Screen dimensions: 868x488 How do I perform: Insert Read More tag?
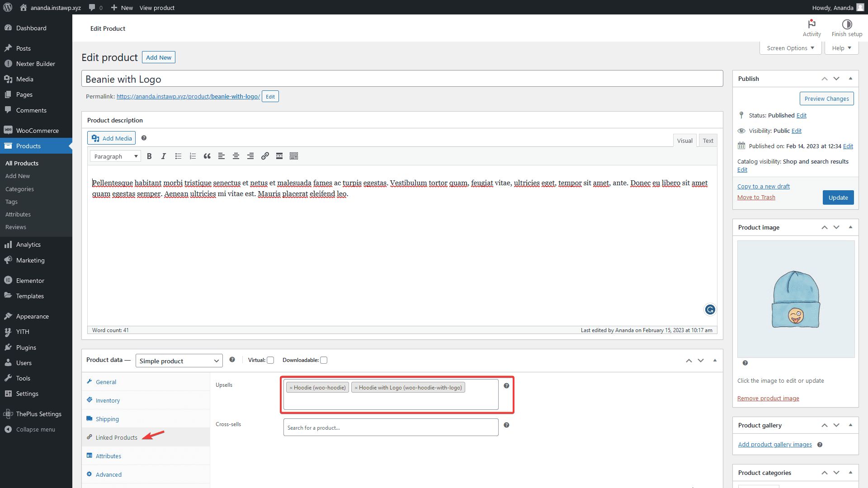279,156
